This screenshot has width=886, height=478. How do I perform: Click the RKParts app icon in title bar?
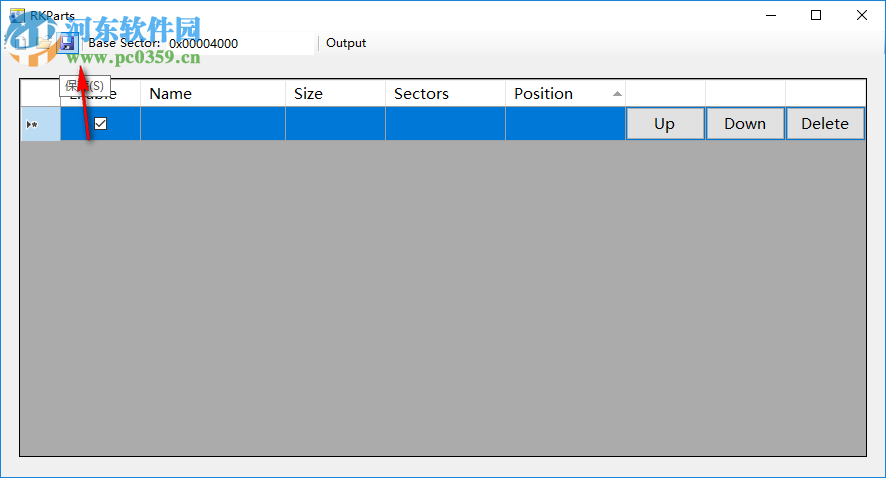tap(17, 16)
